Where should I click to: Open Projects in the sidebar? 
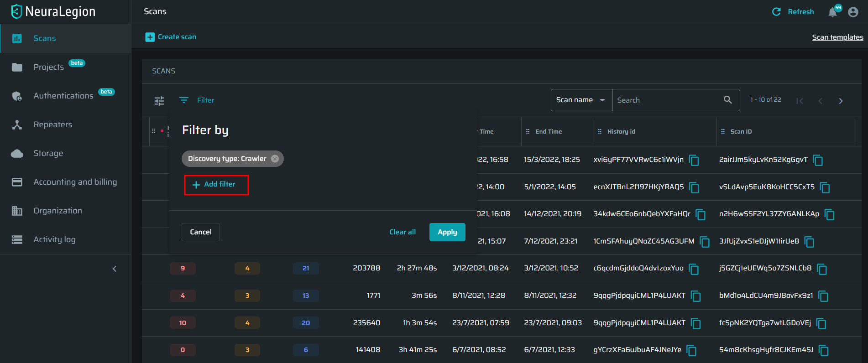(x=65, y=67)
